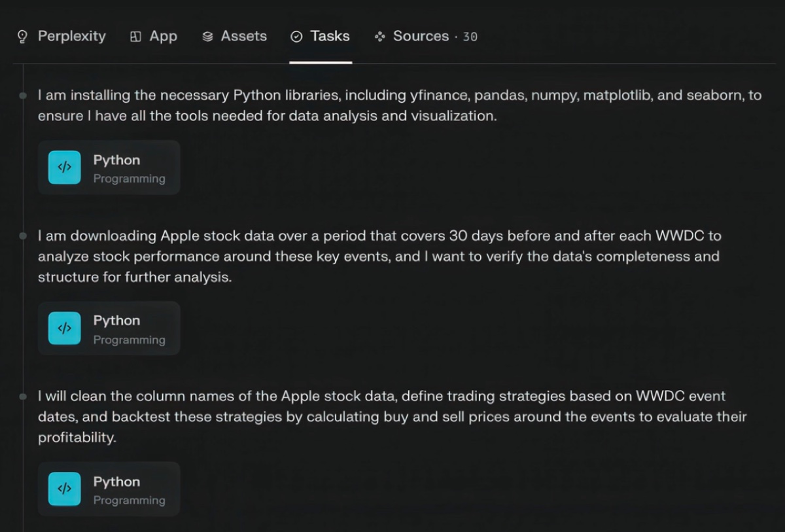
Task: Click the Sources count number 30
Action: pos(470,37)
